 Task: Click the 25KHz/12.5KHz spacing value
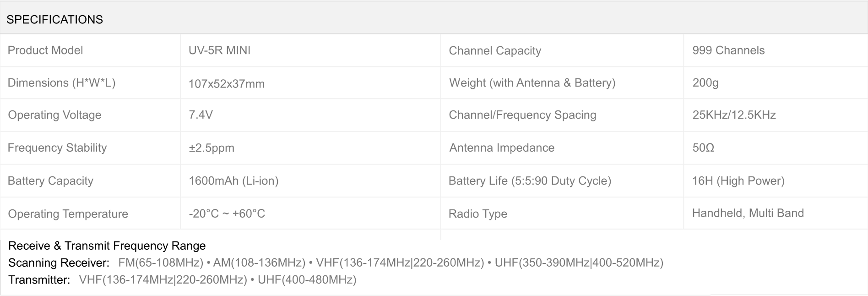734,115
